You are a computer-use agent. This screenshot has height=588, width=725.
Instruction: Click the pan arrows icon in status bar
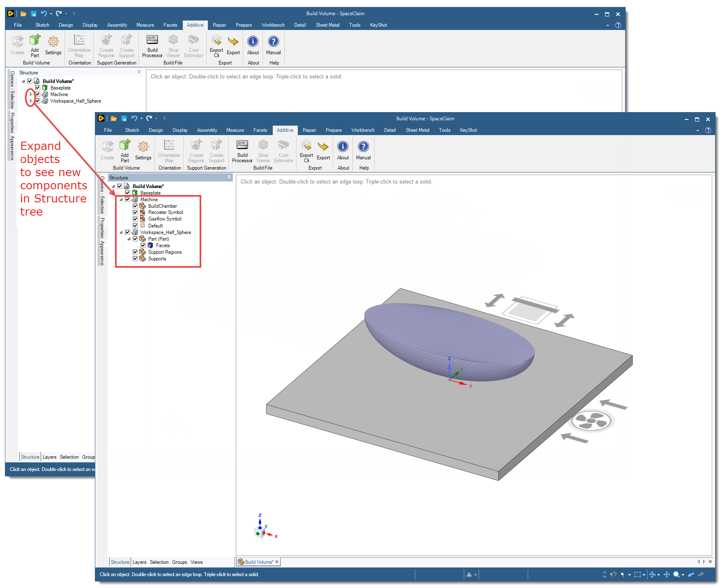pos(666,574)
